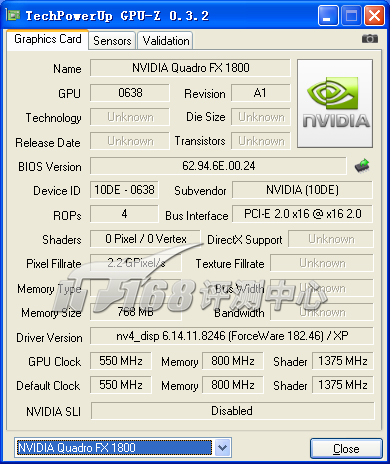Image resolution: width=392 pixels, height=464 pixels.
Task: Switch to the Validation tab
Action: (166, 41)
